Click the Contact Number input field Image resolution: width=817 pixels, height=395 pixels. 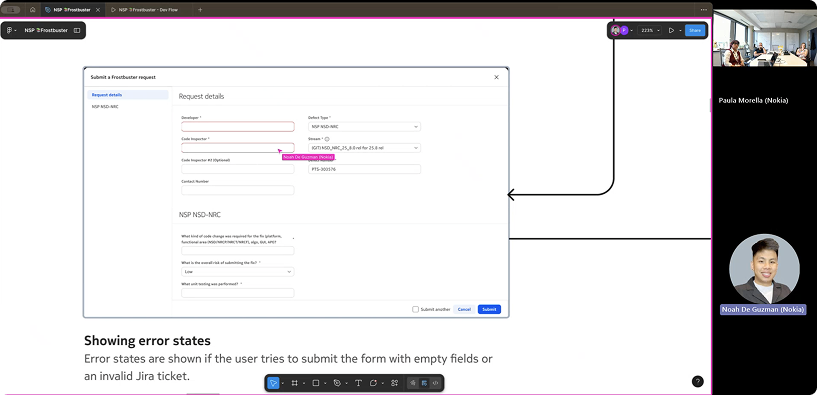tap(238, 190)
